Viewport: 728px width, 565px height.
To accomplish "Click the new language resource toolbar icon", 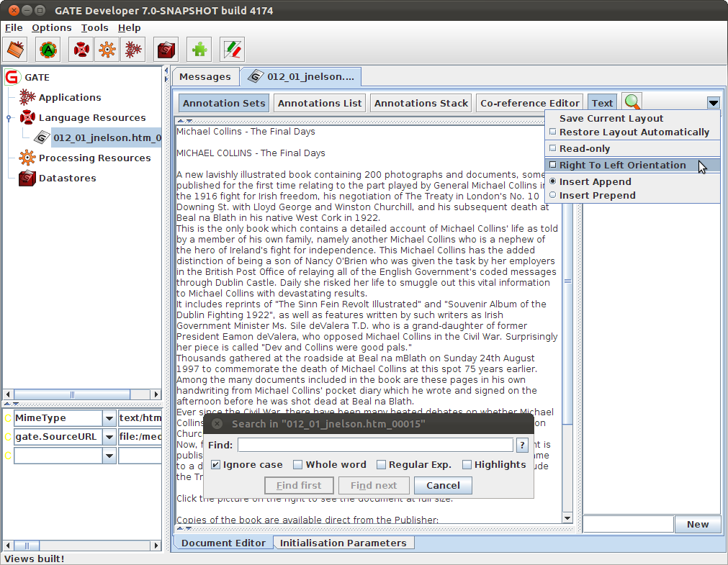I will click(81, 50).
